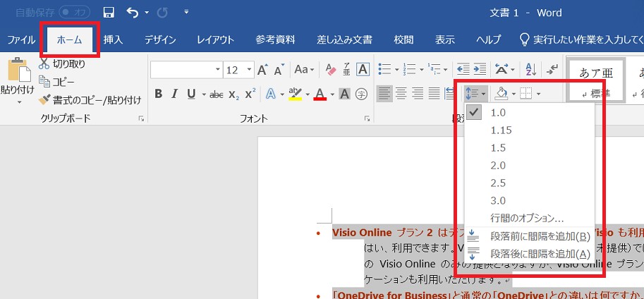Click the Undo arrow icon
The height and width of the screenshot is (299, 644).
(x=133, y=13)
